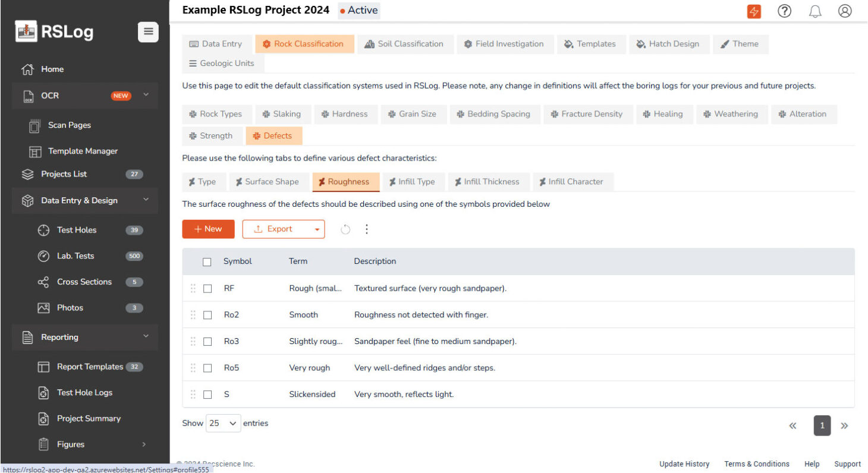Switch to the Soil Classification tab
Screen dimensions: 868x473
point(404,44)
